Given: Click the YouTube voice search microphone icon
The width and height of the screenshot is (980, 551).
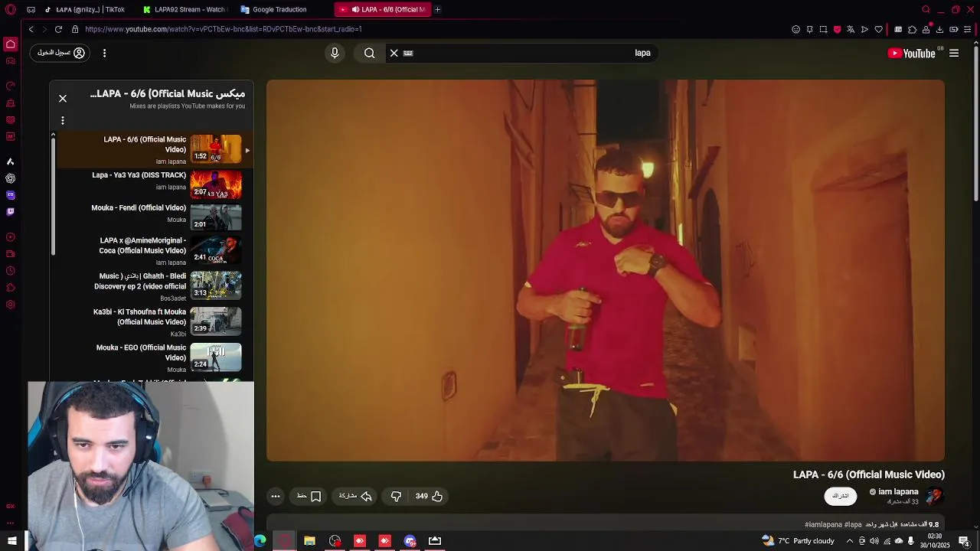Looking at the screenshot, I should [x=335, y=53].
